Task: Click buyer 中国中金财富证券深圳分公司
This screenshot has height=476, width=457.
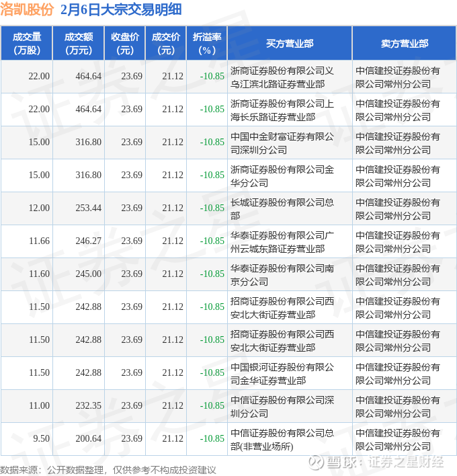Action: [282, 143]
